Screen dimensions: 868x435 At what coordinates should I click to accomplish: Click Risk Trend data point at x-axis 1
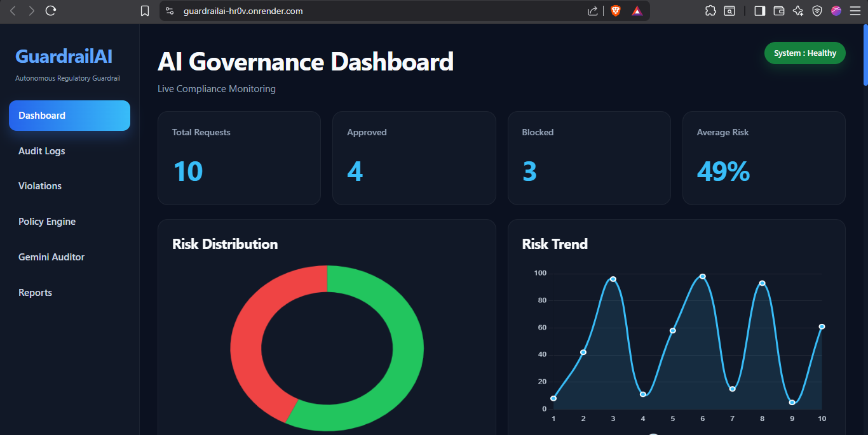click(x=553, y=398)
